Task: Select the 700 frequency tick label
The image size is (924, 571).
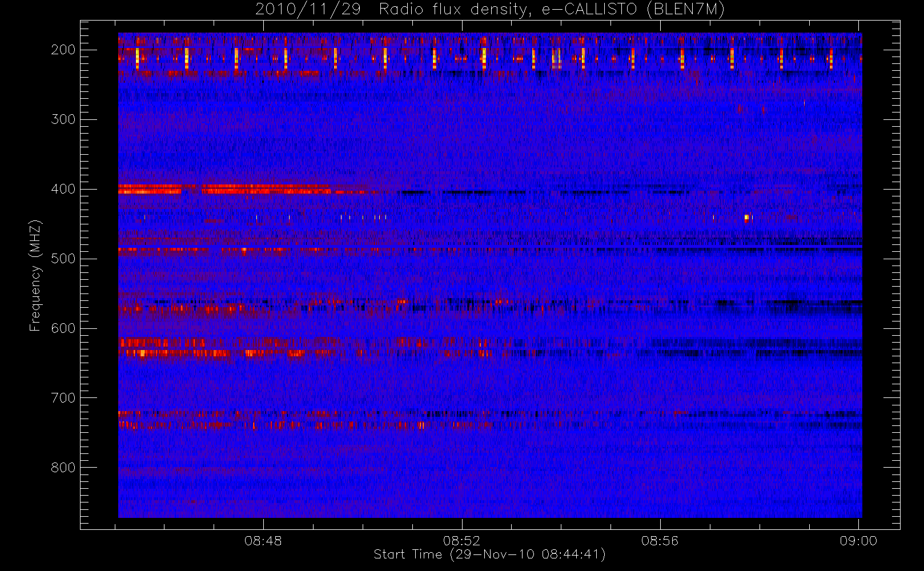Action: click(63, 398)
